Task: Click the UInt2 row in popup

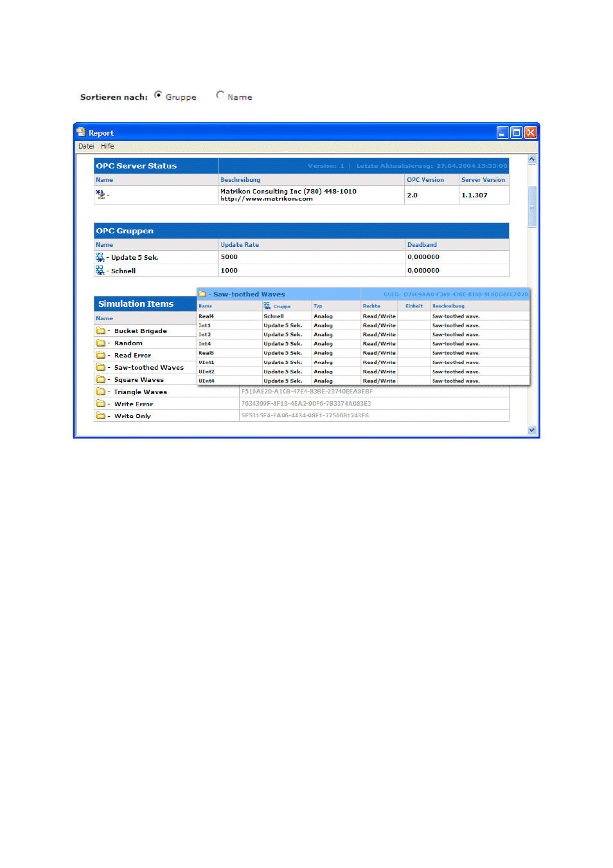Action: (363, 372)
